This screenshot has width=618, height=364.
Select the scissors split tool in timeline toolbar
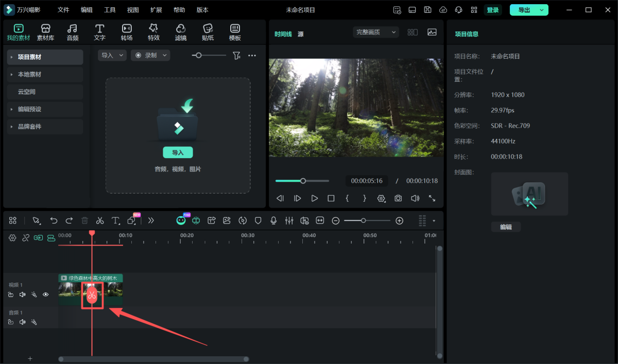100,220
